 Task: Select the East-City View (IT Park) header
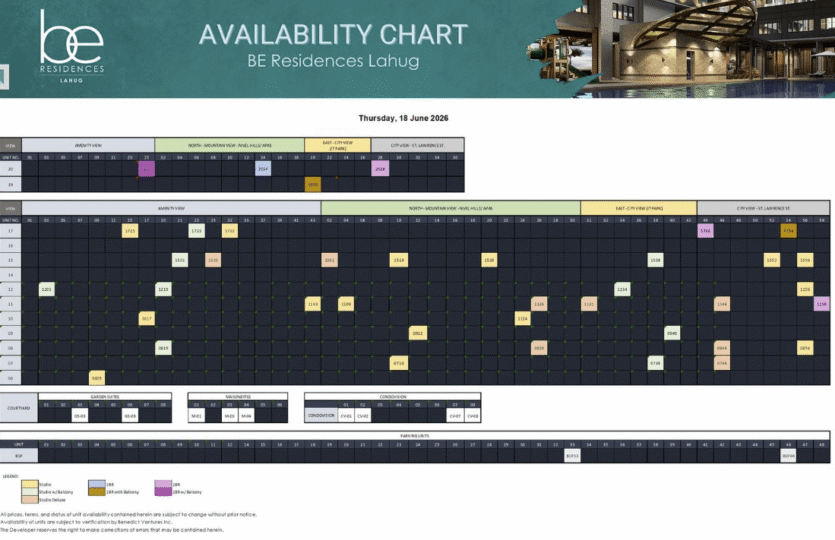click(338, 145)
